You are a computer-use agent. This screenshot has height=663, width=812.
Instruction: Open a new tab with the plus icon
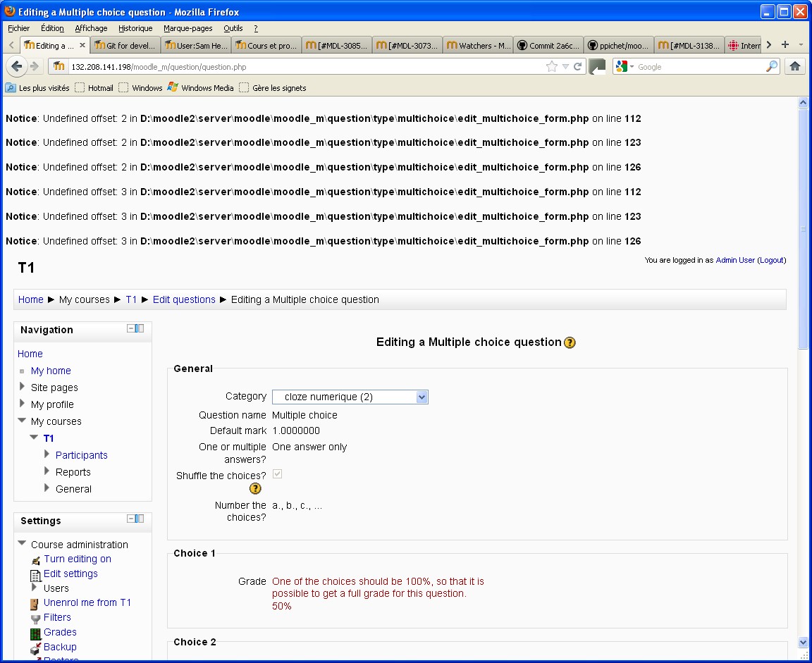pyautogui.click(x=785, y=45)
